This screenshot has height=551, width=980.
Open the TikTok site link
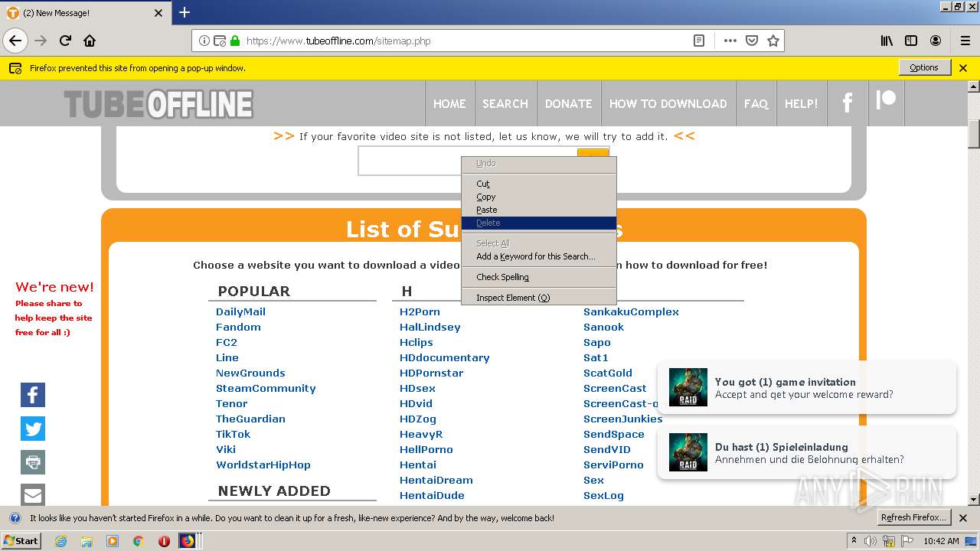233,434
